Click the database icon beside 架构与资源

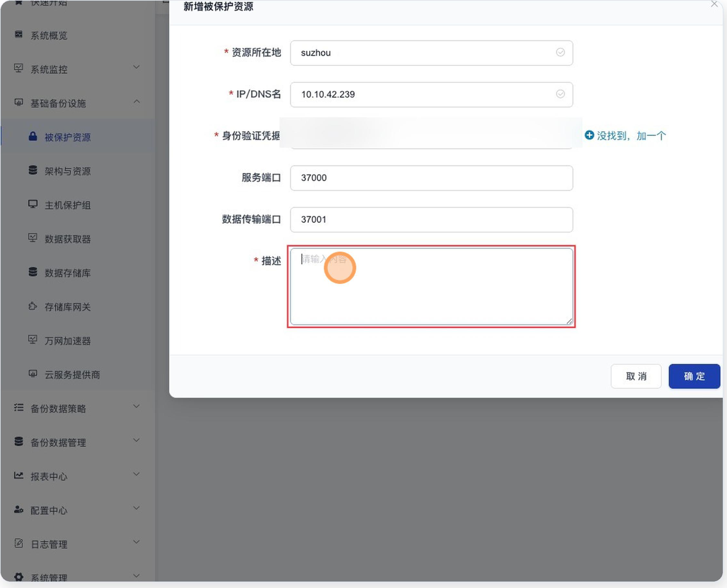32,170
